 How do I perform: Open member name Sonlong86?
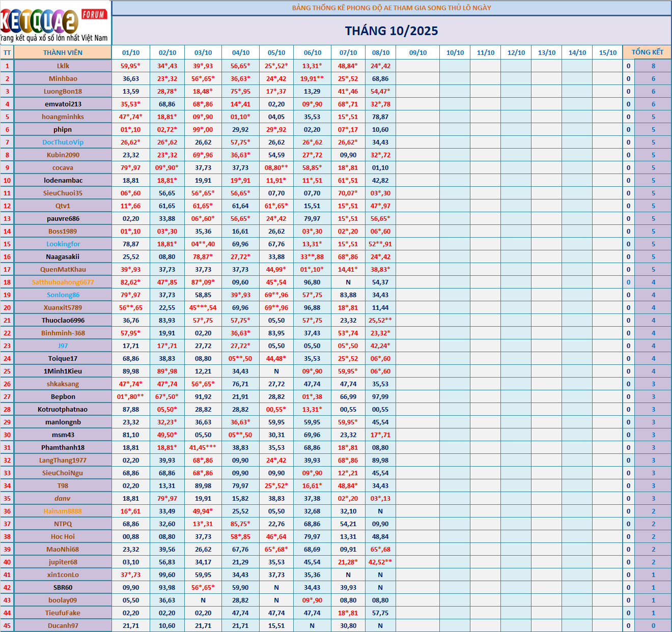[x=63, y=295]
